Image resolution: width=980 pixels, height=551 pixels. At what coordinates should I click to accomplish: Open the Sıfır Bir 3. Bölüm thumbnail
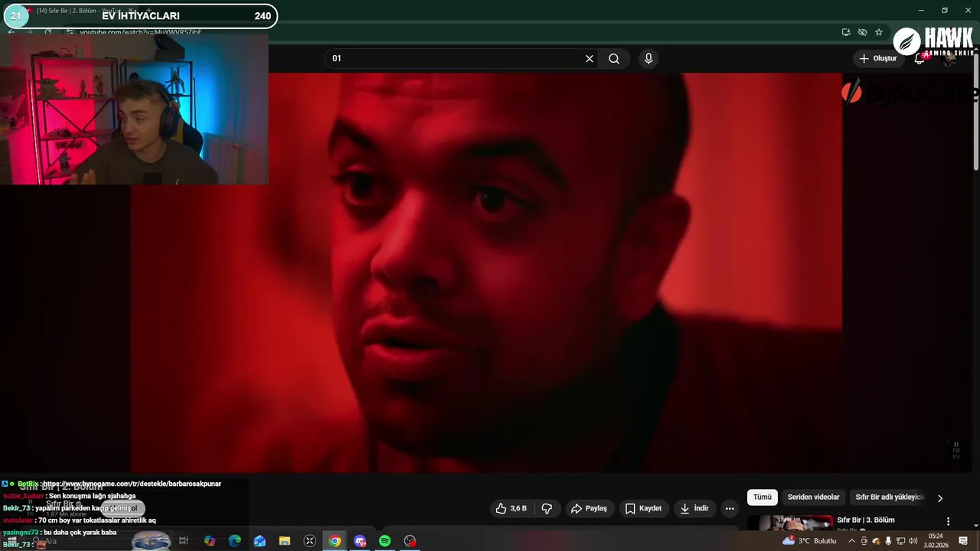coord(790,523)
